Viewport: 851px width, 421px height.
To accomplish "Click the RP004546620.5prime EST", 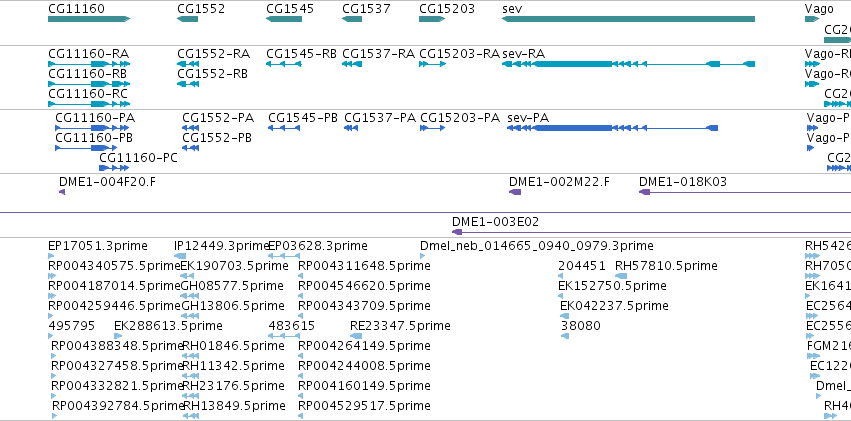I will point(301,296).
